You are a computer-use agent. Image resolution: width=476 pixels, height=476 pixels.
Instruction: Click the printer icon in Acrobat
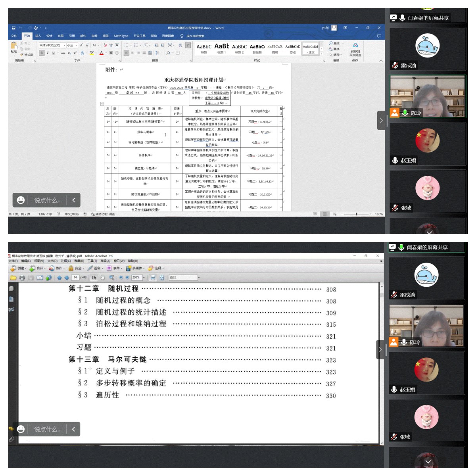click(x=22, y=278)
